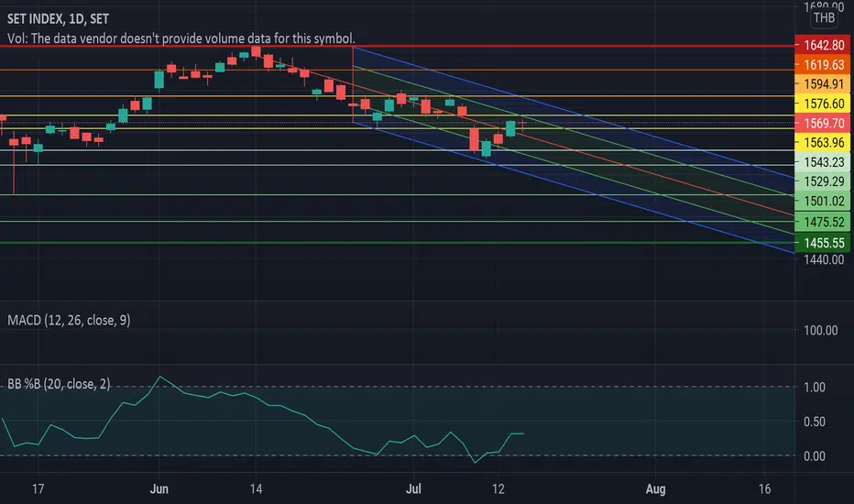Screen dimensions: 854x504
Task: Click the 1569.70 current price label
Action: pos(824,123)
